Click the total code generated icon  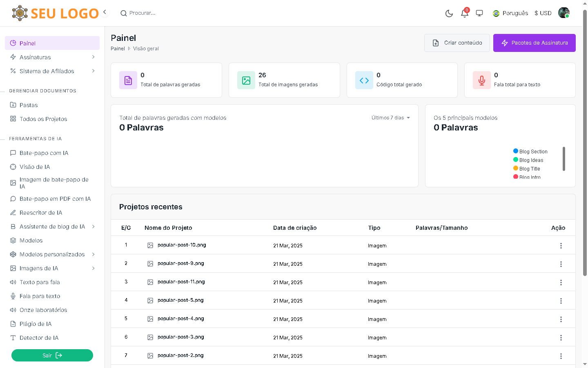coord(364,80)
